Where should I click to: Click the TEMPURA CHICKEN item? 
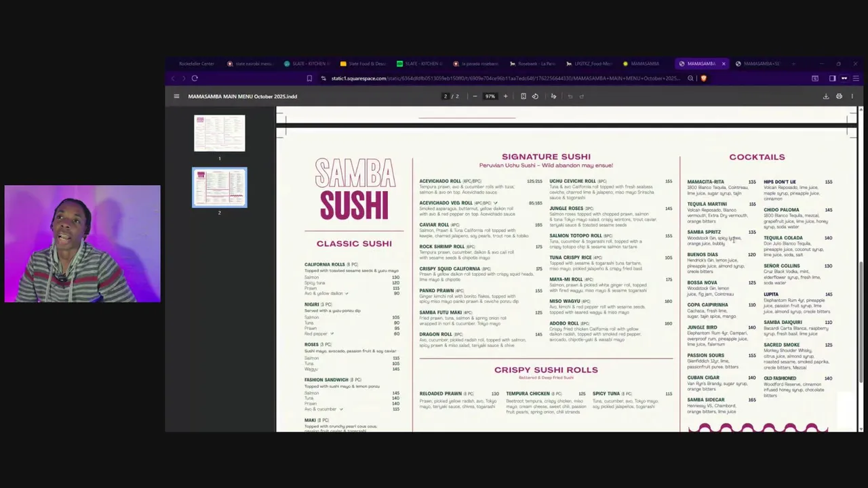click(x=528, y=394)
